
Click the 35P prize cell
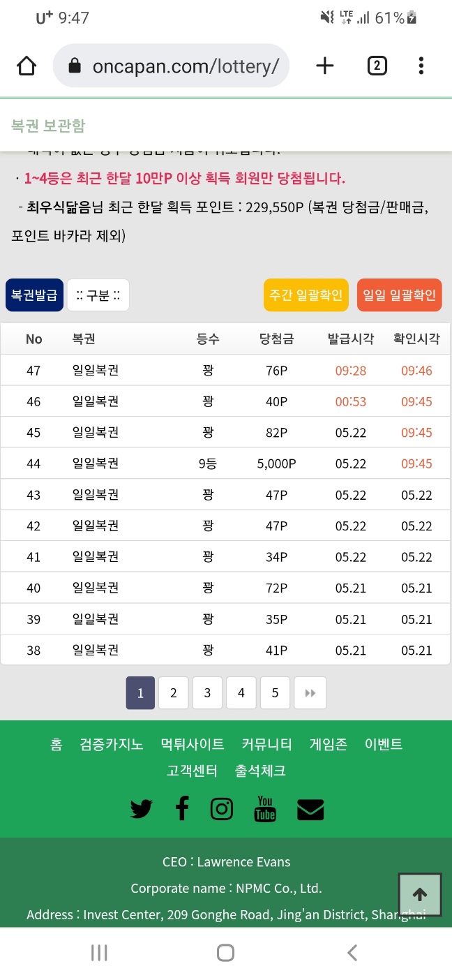tap(277, 620)
